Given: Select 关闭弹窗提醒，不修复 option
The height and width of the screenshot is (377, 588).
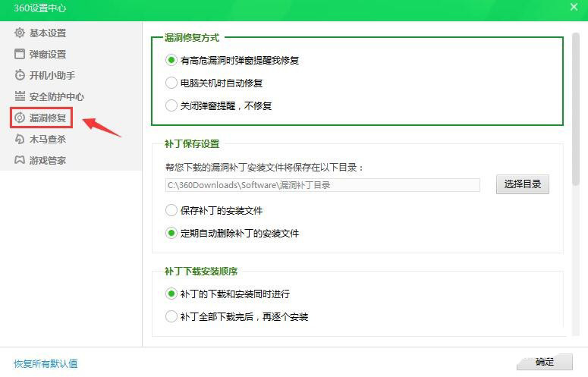Looking at the screenshot, I should 171,105.
